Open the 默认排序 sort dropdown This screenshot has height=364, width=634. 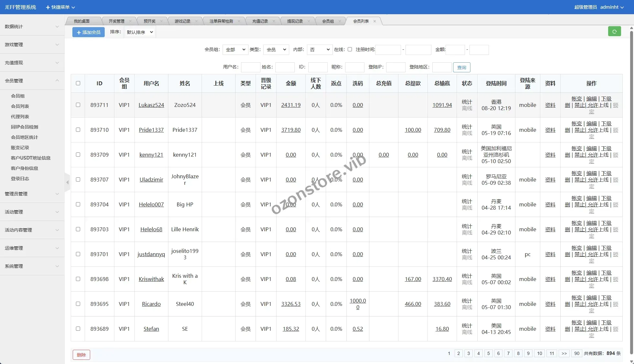pos(140,32)
